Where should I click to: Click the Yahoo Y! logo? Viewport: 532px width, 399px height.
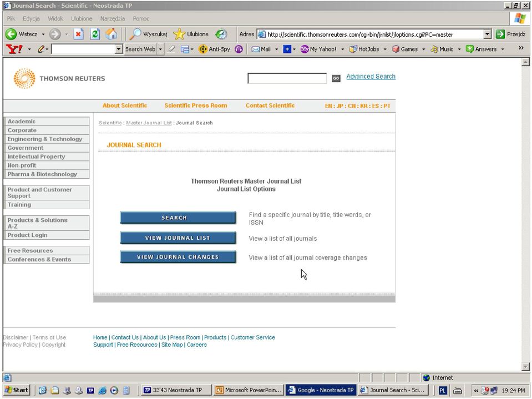[14, 49]
